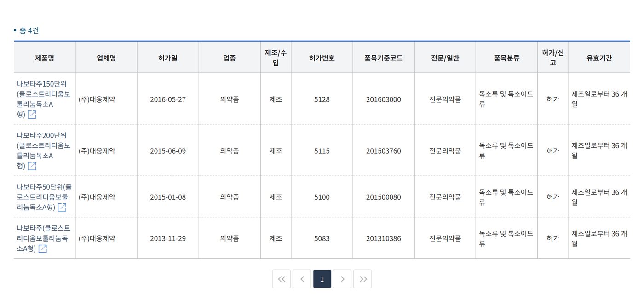Open product 나보타주150단위 details link
The width and height of the screenshot is (644, 300).
(43, 99)
